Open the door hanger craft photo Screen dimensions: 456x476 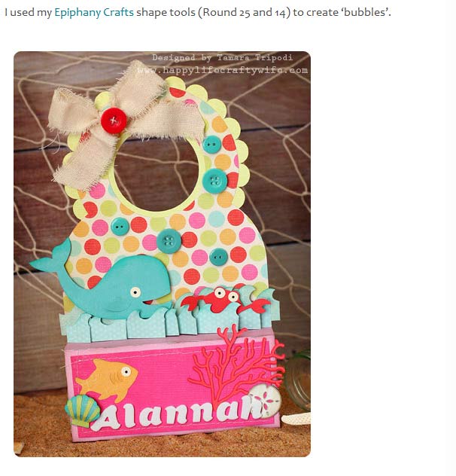tap(162, 254)
